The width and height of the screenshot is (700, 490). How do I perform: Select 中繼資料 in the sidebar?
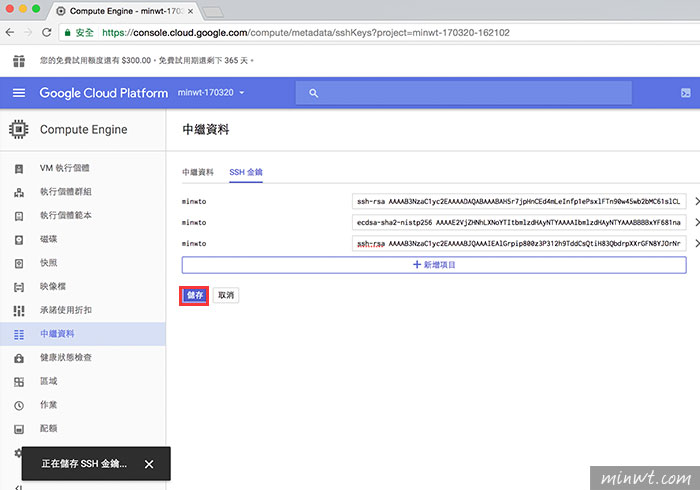83,334
